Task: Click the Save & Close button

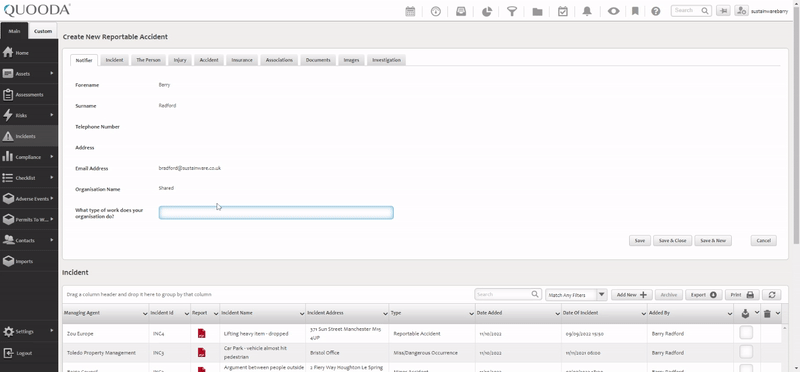Action: coord(672,240)
